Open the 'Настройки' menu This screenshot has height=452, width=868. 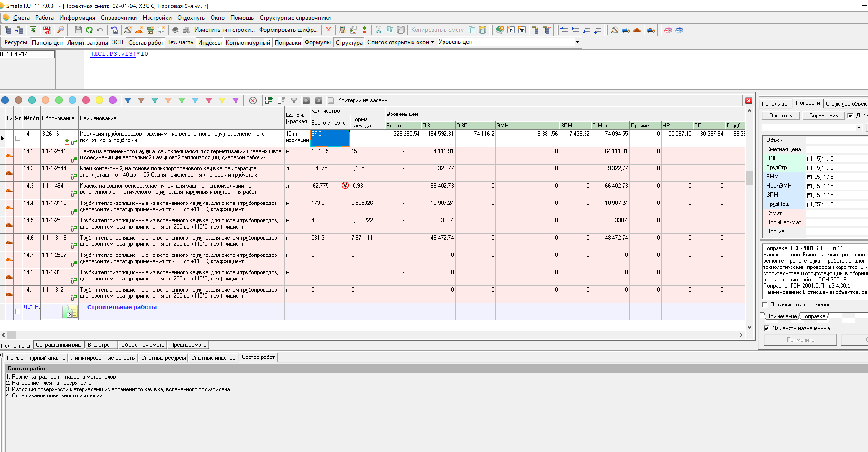(157, 18)
